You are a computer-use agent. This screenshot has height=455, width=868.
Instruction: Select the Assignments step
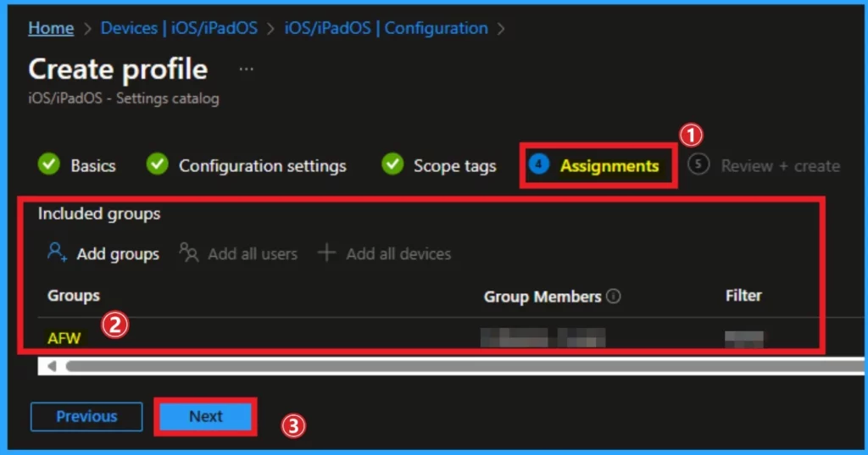(x=609, y=165)
